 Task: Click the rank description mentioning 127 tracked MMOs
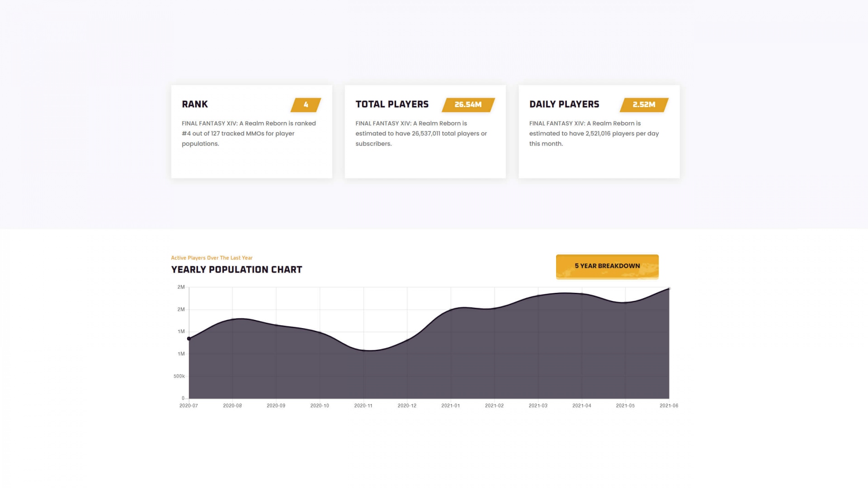tap(249, 133)
